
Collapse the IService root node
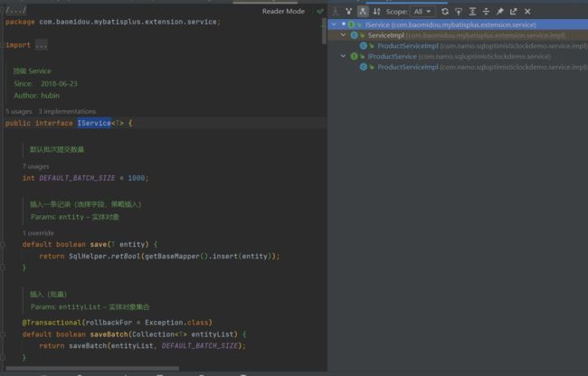334,24
